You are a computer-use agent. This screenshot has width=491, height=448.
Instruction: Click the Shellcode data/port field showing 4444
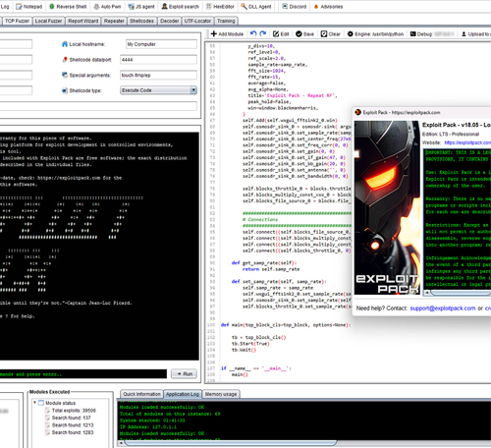158,60
